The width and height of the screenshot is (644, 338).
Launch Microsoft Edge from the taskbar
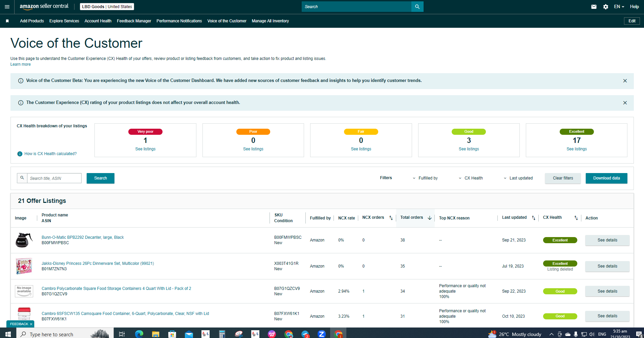coord(139,334)
